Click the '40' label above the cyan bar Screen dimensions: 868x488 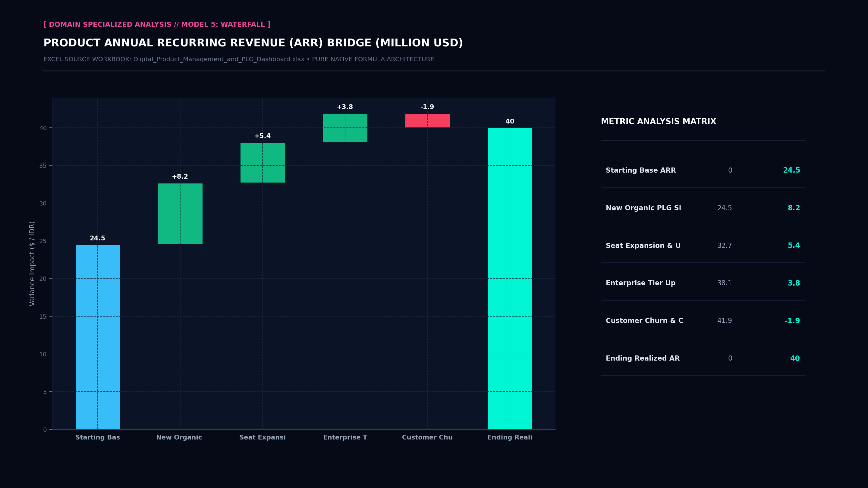pyautogui.click(x=510, y=121)
